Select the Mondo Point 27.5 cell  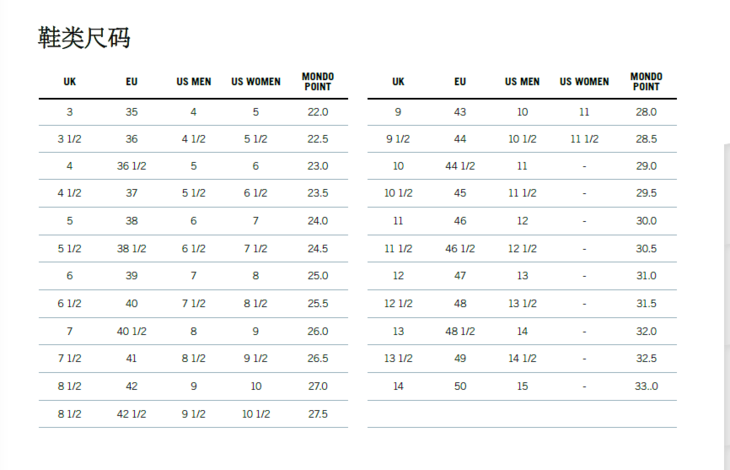318,413
